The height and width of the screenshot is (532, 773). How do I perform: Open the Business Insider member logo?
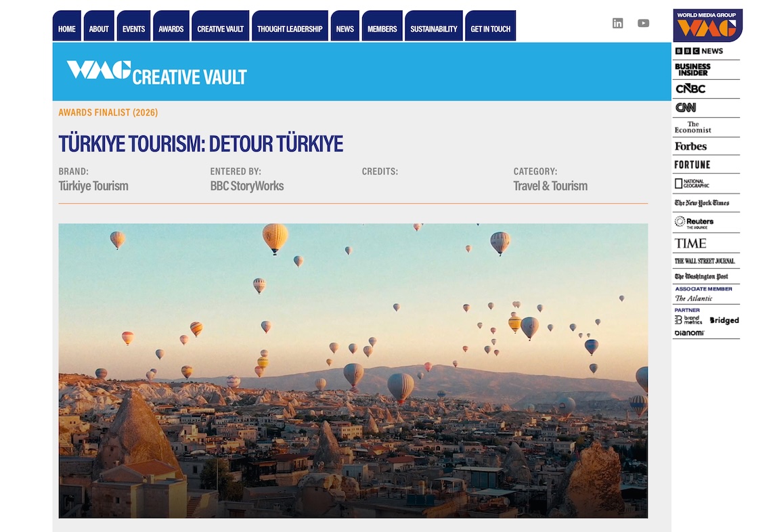click(692, 70)
